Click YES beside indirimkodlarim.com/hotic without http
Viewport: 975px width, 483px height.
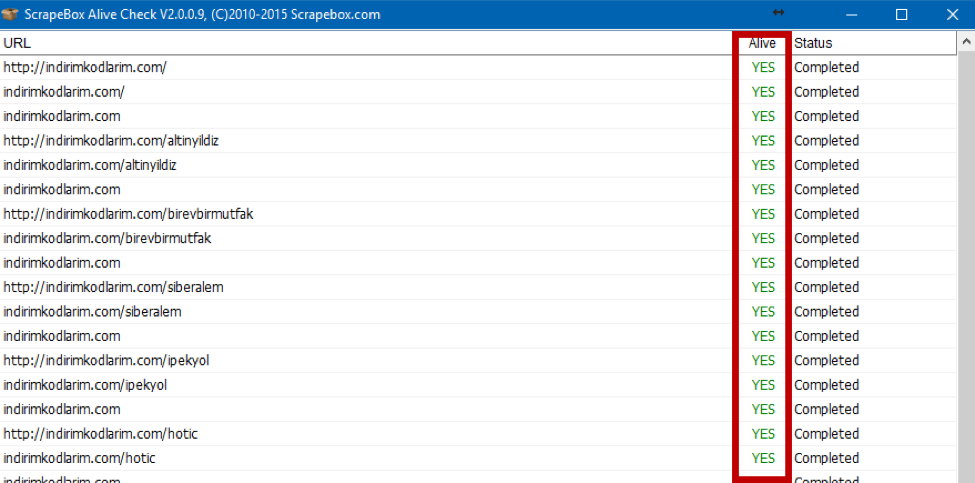(763, 459)
